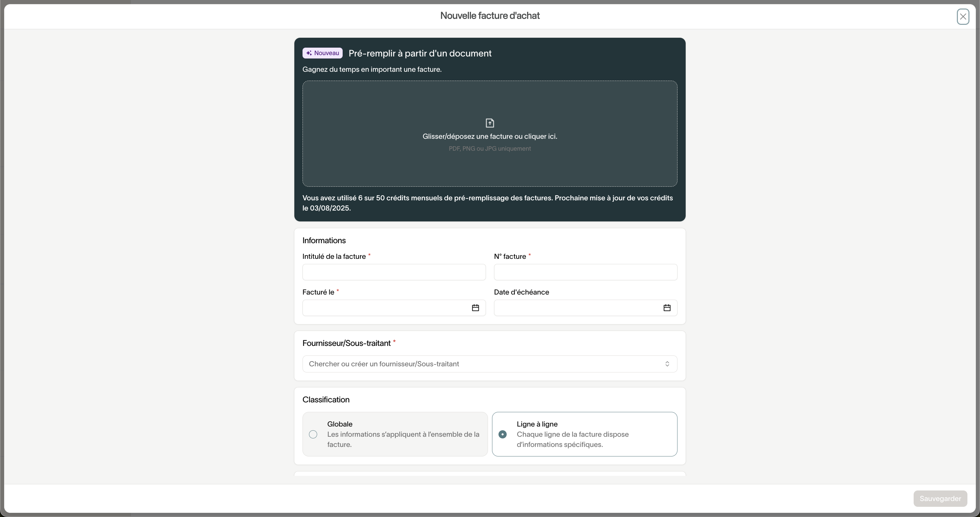Image resolution: width=980 pixels, height=517 pixels.
Task: Focus the Chercher ou créer un fournisseur field
Action: (490, 364)
